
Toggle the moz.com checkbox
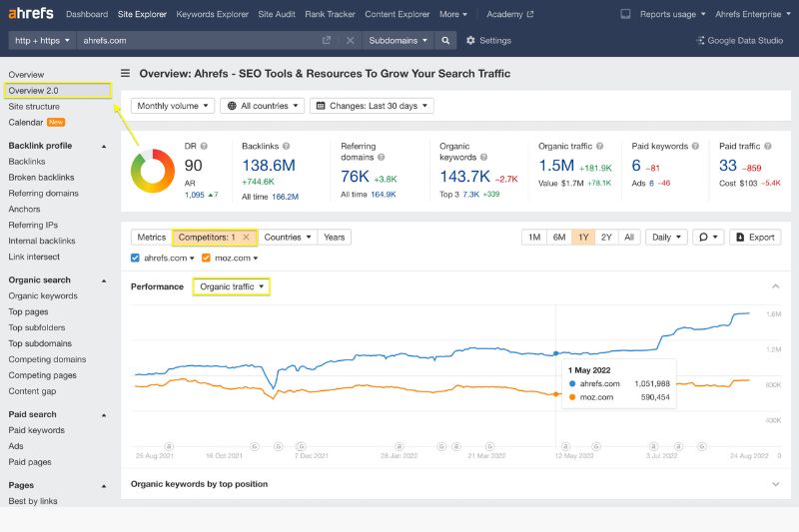(206, 259)
